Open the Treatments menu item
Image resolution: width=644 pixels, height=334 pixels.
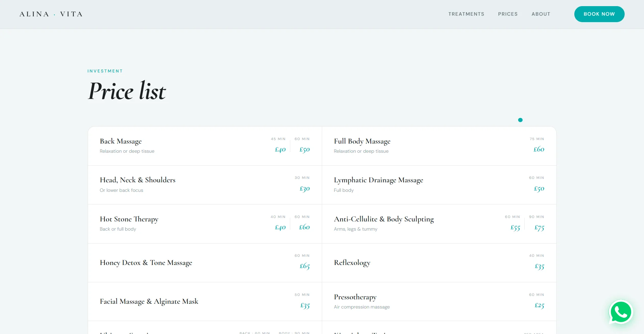466,14
